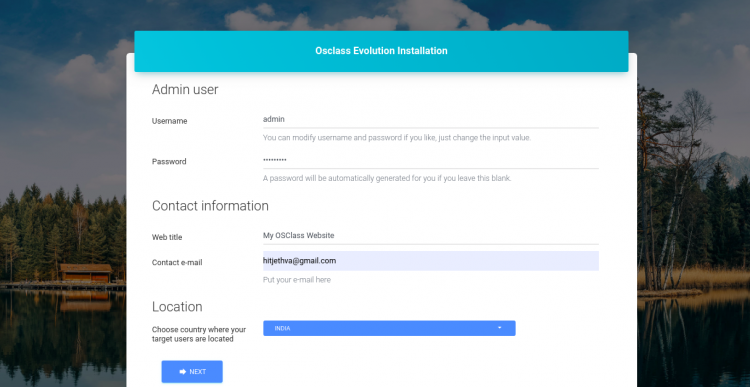Edit the Web title field
Screen dimensions: 750x387
click(430, 236)
